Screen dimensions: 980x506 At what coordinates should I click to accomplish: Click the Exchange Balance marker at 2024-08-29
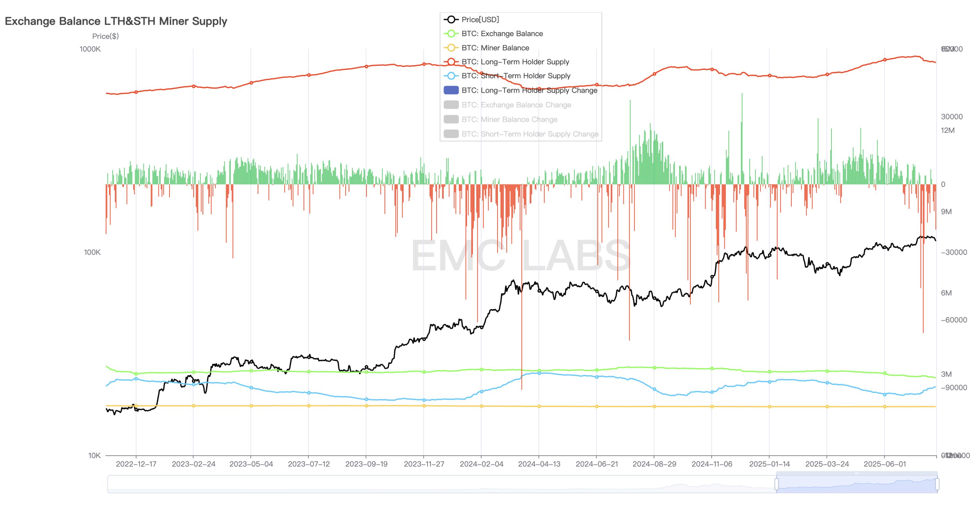[654, 368]
